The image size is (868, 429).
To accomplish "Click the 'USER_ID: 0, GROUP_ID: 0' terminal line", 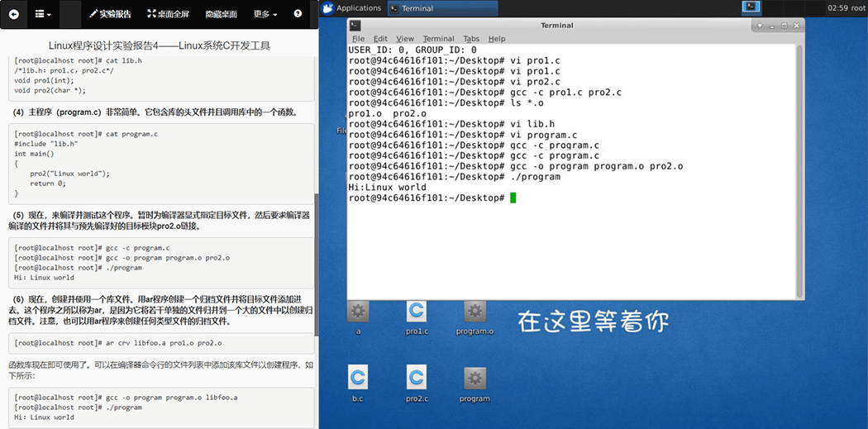I will click(413, 50).
